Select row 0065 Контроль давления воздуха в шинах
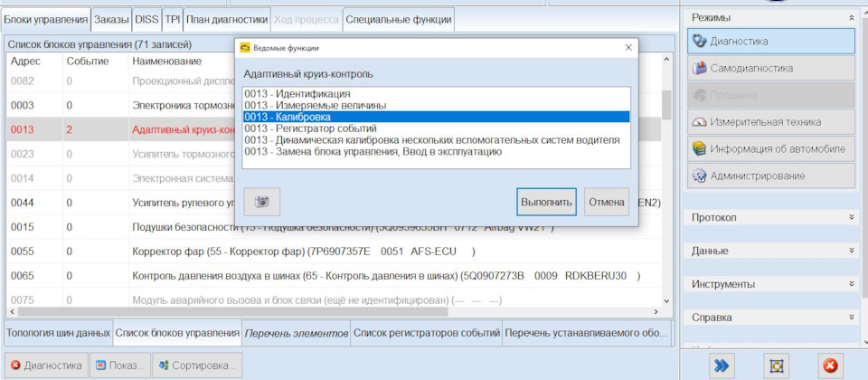The width and height of the screenshot is (868, 380). (334, 276)
